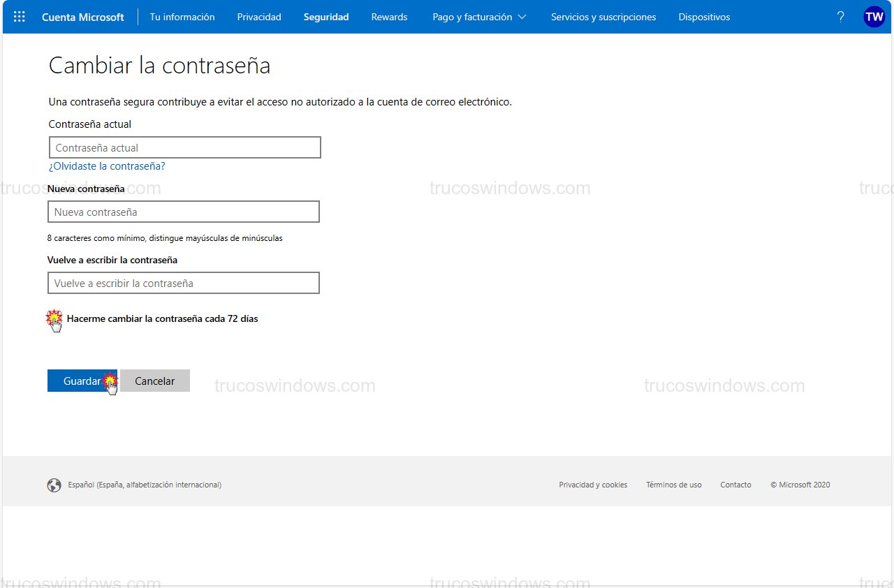This screenshot has width=894, height=588.
Task: Click the Contacto link
Action: (x=735, y=484)
